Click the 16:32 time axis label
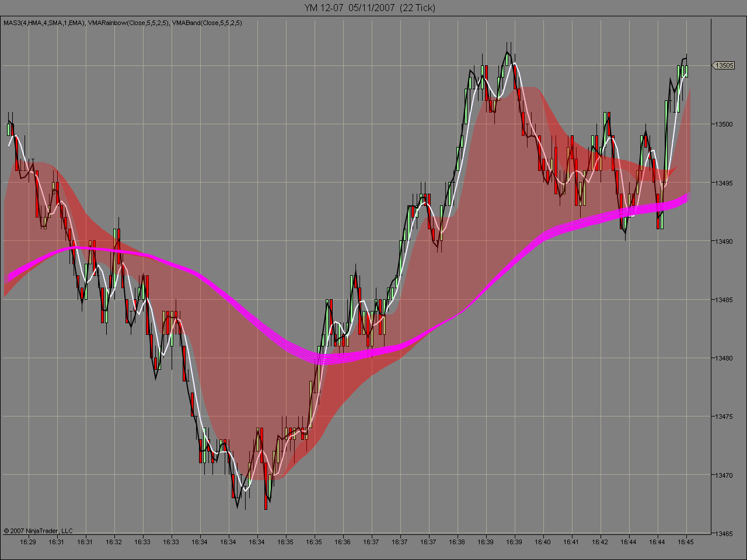This screenshot has height=560, width=747. pos(114,542)
